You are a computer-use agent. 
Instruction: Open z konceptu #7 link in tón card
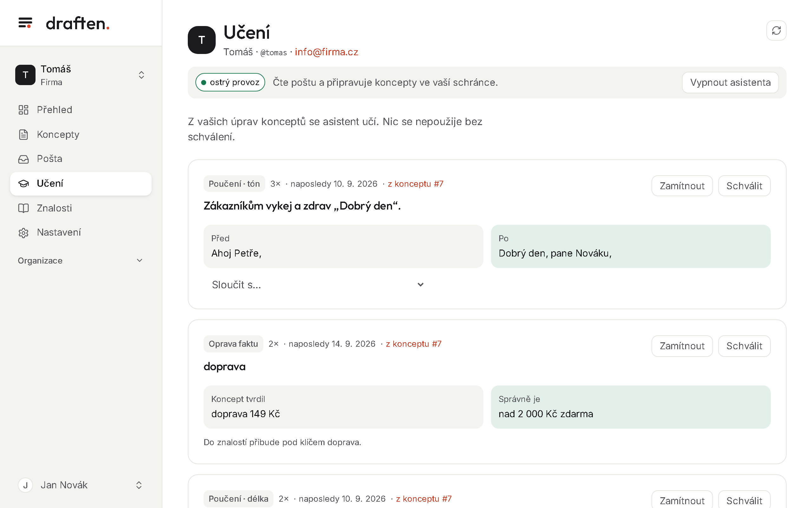click(x=416, y=184)
